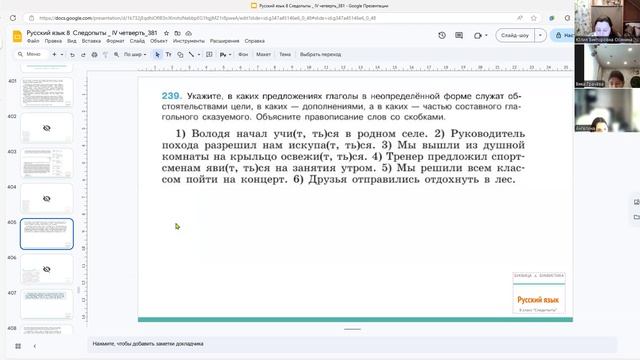Screen dimensions: 640x360
Task: Click the Макет layout button
Action: 263,54
